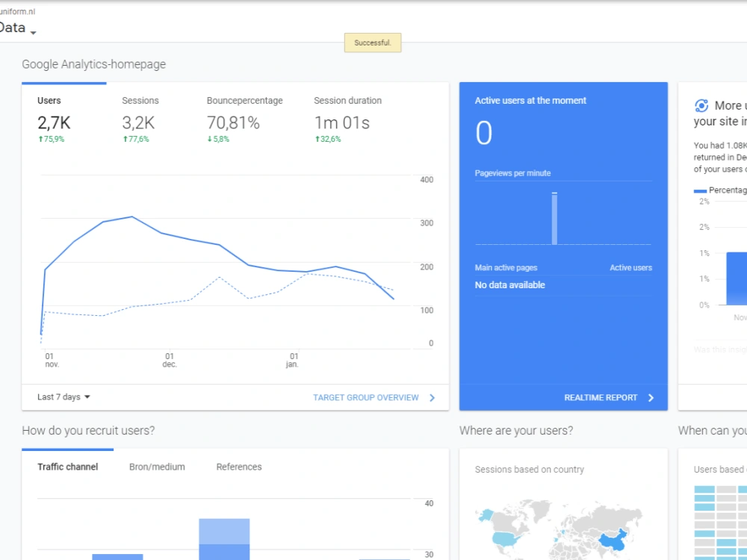Switch to the References tab

pos(239,467)
